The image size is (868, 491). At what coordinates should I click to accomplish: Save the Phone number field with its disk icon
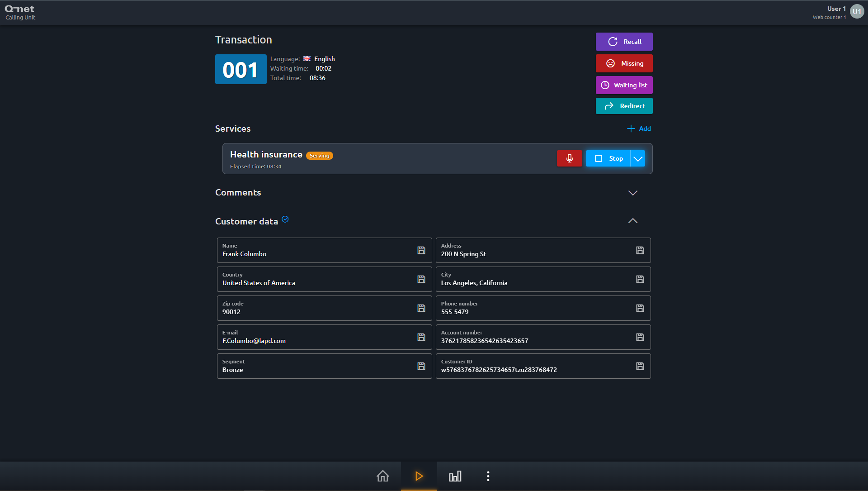pos(640,308)
